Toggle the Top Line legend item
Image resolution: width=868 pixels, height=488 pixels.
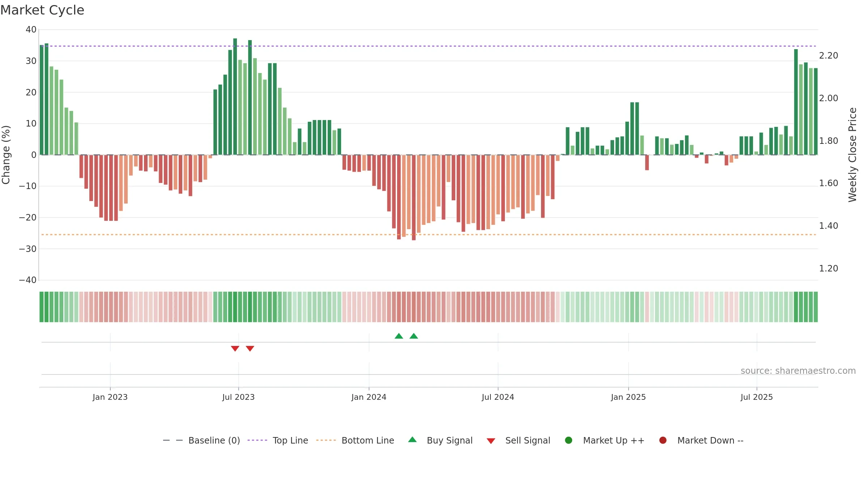278,440
